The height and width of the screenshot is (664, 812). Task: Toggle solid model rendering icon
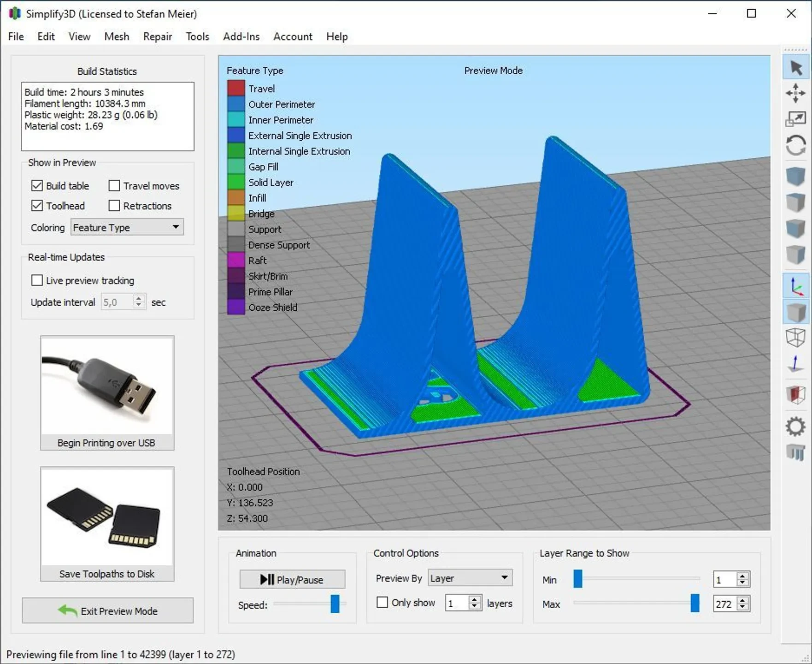[796, 312]
